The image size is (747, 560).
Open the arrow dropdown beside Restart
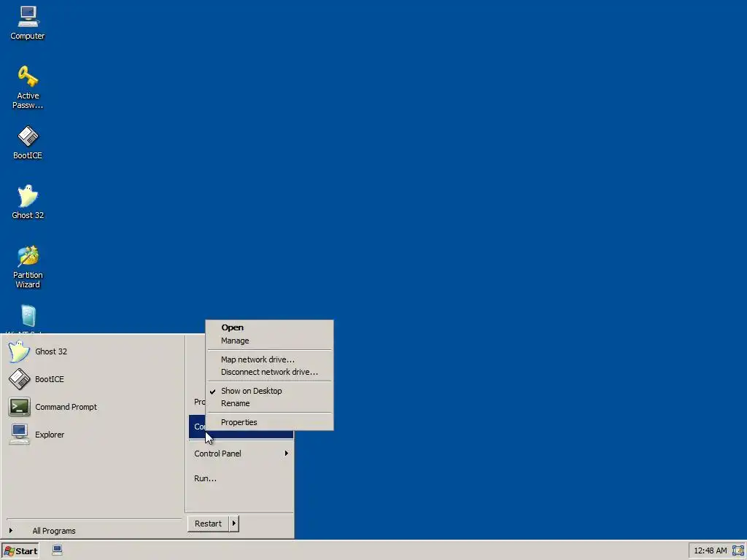234,524
